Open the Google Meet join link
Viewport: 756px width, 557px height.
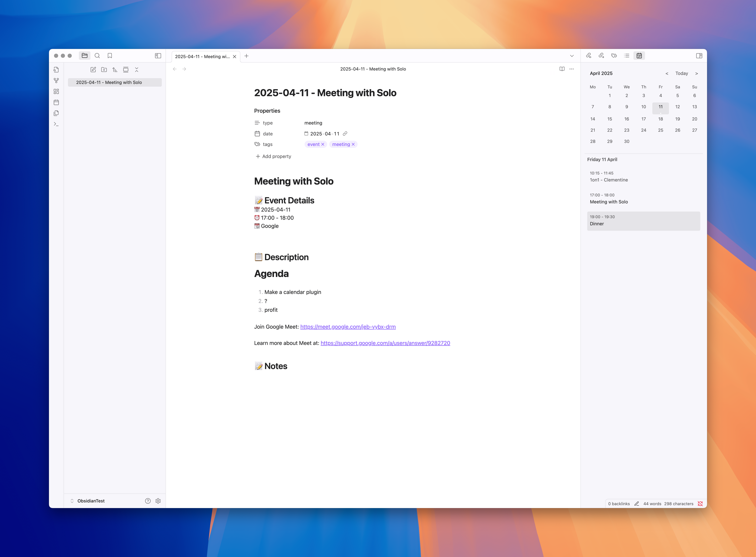click(348, 327)
